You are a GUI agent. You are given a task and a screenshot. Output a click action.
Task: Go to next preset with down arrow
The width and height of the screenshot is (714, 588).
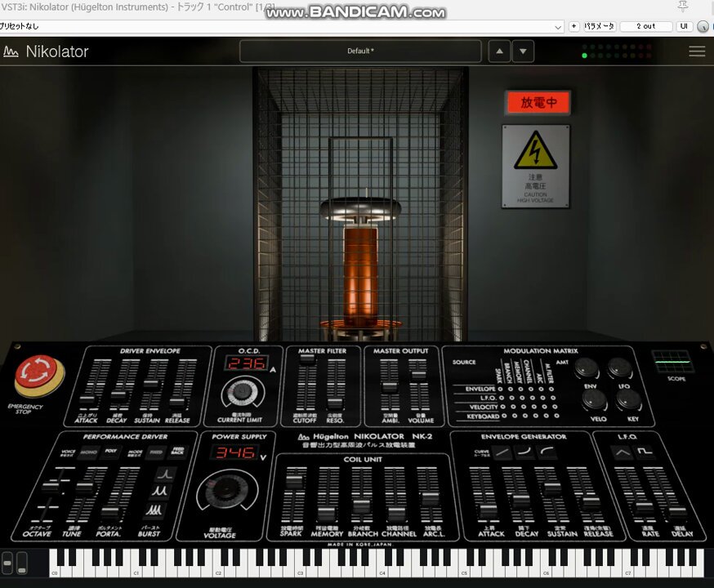523,51
